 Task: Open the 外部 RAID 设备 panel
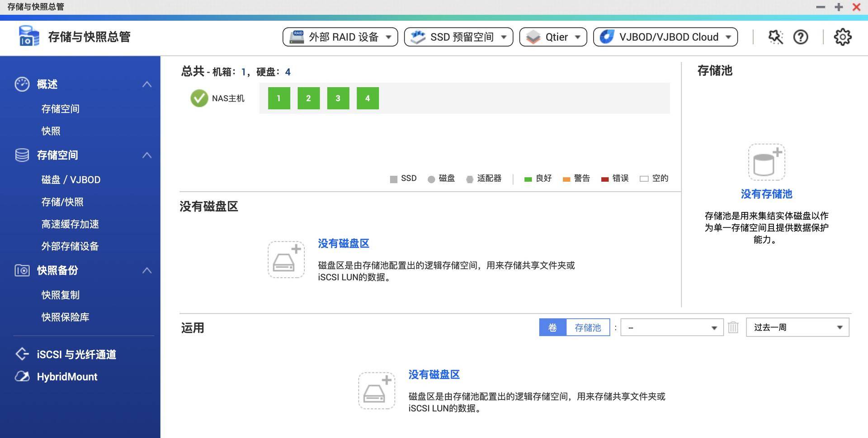point(339,37)
